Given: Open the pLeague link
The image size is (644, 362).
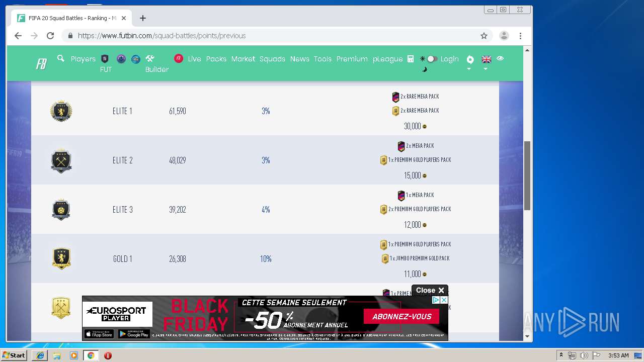Looking at the screenshot, I should tap(387, 59).
